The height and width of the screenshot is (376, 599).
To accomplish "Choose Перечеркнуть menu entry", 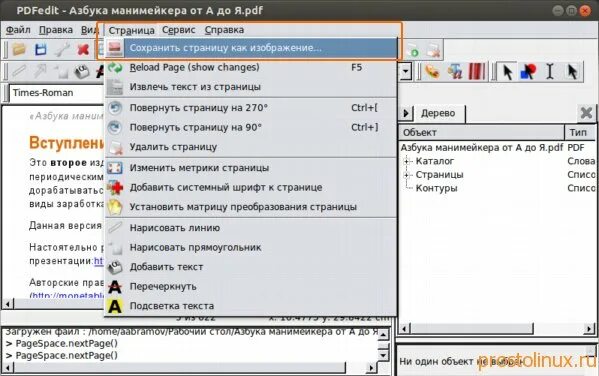I will pyautogui.click(x=251, y=287).
